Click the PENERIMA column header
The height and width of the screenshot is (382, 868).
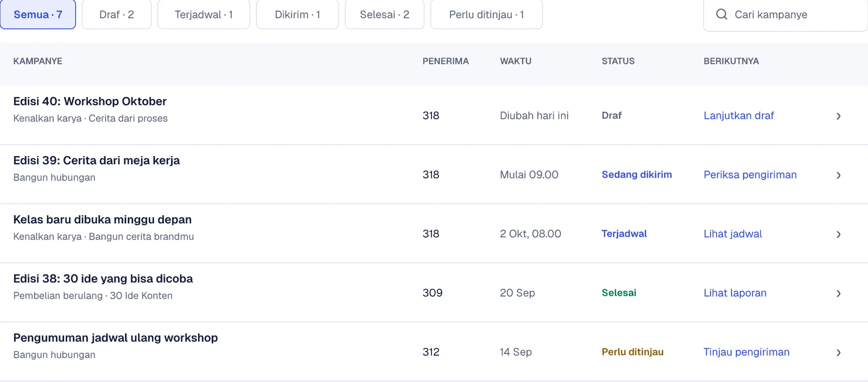[x=446, y=61]
